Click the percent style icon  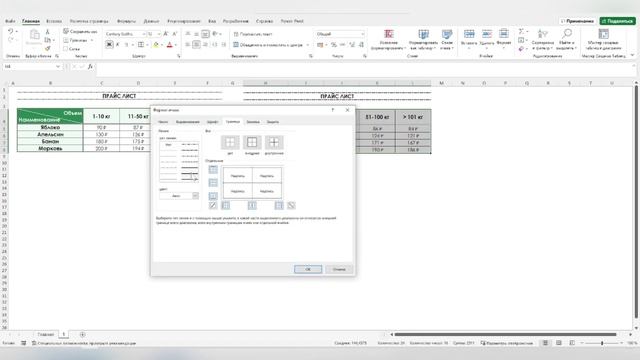point(334,44)
